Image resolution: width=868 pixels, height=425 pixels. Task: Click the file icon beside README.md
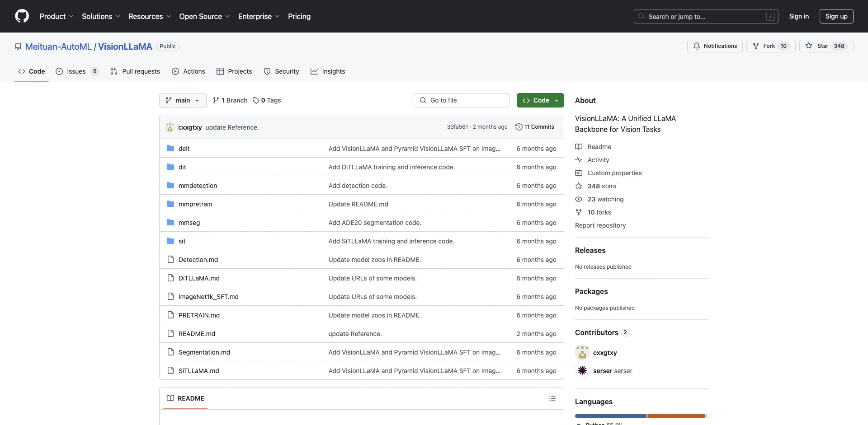(x=170, y=333)
